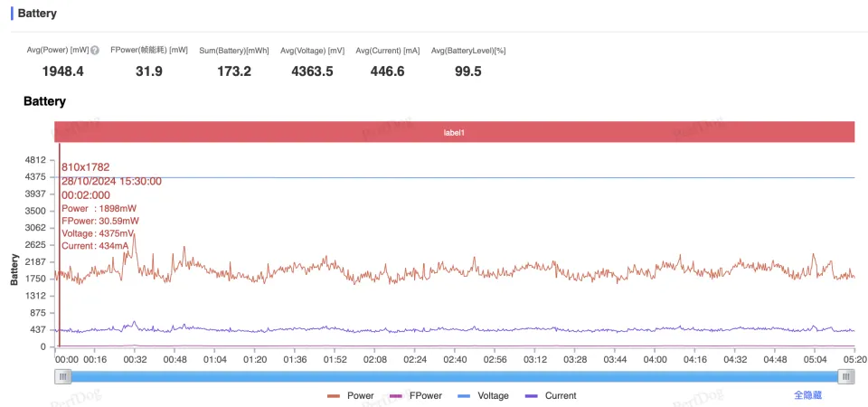Click the Battery chart title above the graph
This screenshot has height=407, width=868.
tap(44, 101)
